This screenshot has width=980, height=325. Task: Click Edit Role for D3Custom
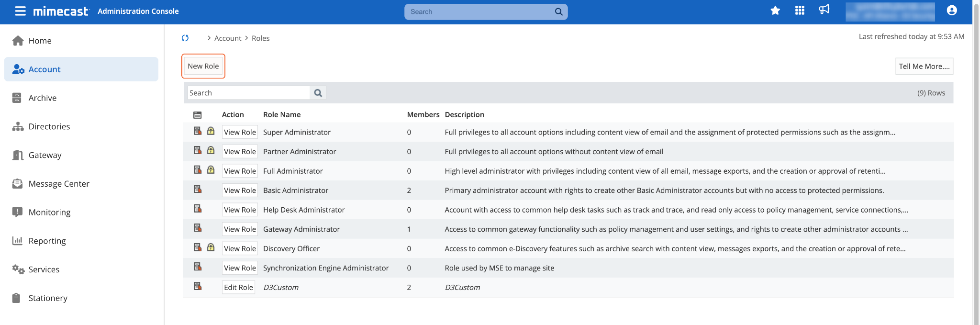238,287
